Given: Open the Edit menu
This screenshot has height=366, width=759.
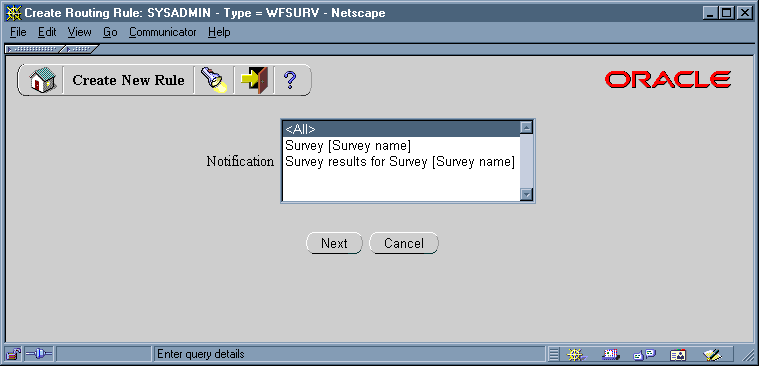Looking at the screenshot, I should [47, 32].
